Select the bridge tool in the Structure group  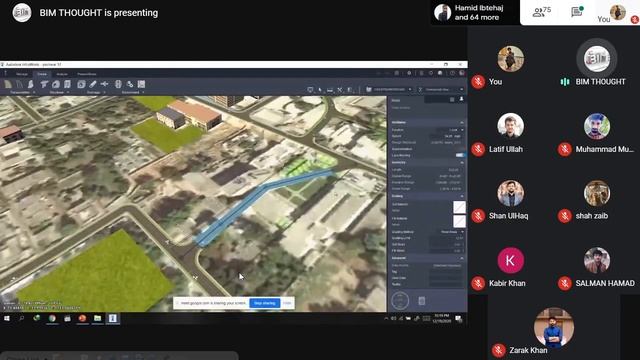(x=44, y=84)
